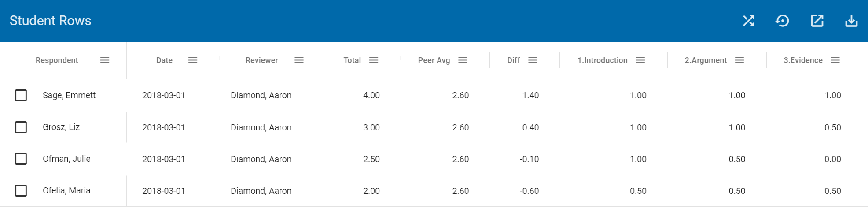Expand the Diff column menu
This screenshot has height=208, width=868.
point(533,60)
